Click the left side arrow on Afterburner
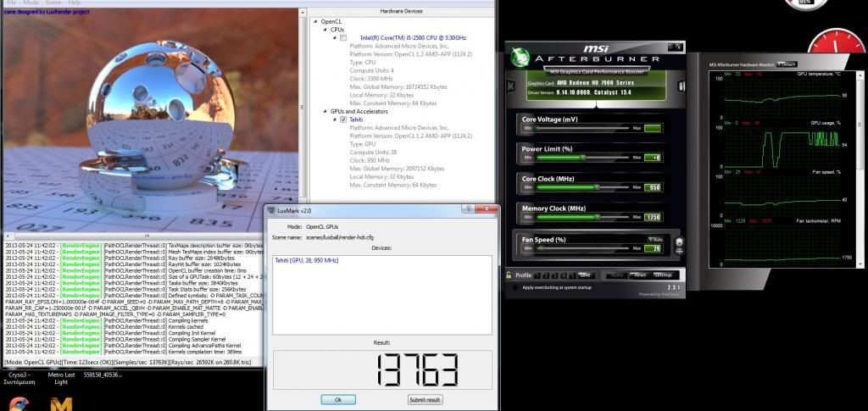868x411 pixels. coord(510,86)
